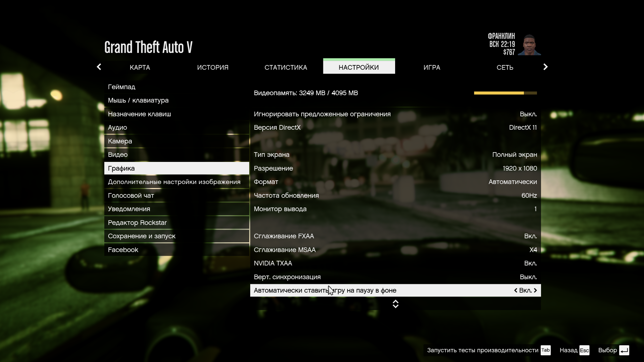Click the Grand Theft Auto V title
644x362 pixels.
tap(148, 47)
